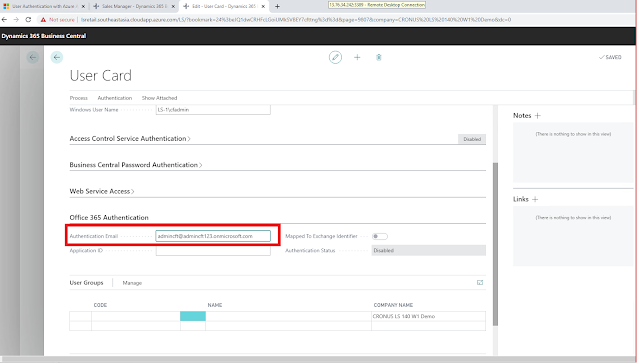Click browser reload button

coord(28,20)
